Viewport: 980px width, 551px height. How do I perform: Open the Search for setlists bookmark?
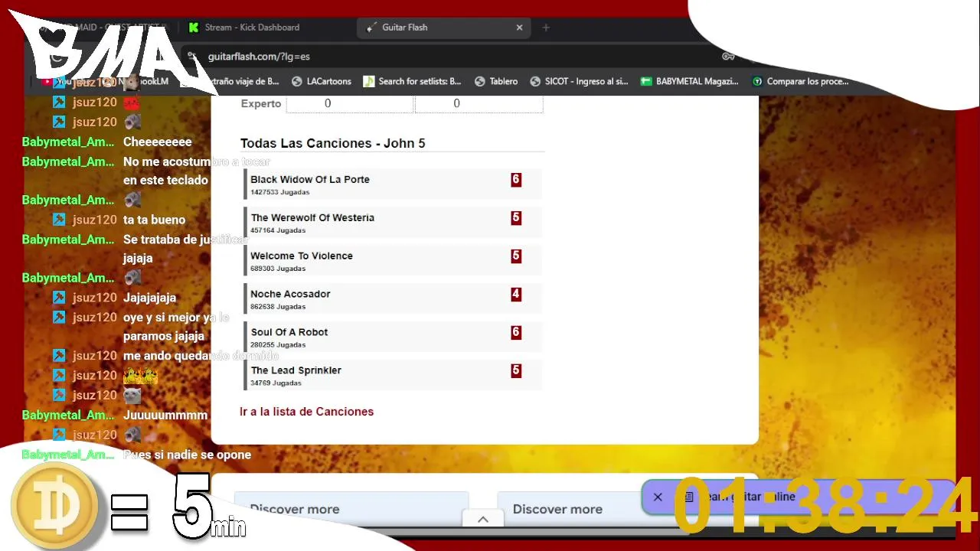(412, 81)
